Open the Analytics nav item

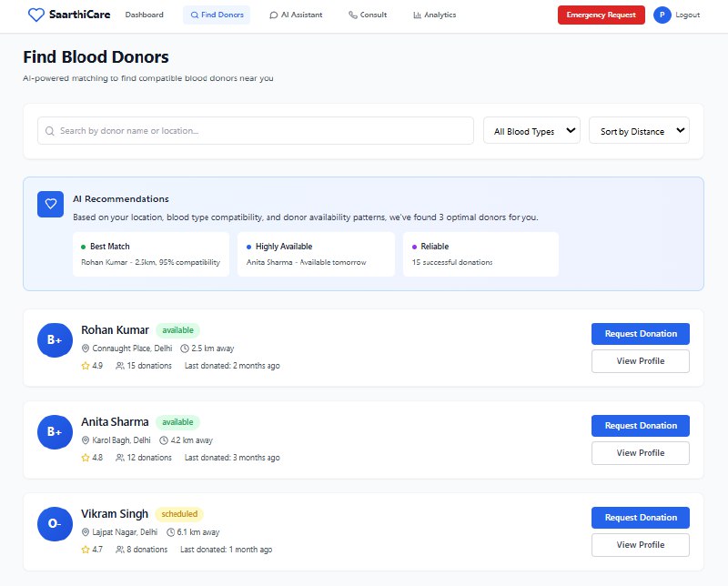435,15
